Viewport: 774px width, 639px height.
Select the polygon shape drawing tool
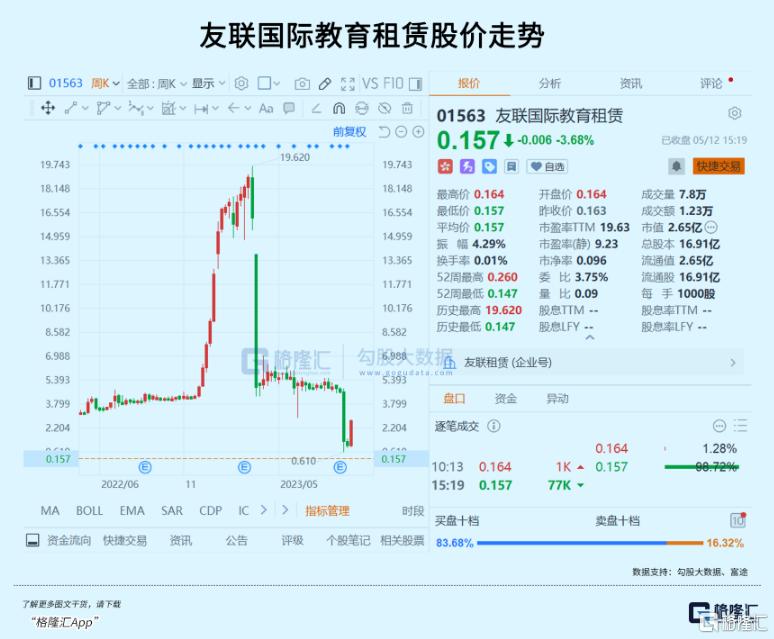[103, 108]
